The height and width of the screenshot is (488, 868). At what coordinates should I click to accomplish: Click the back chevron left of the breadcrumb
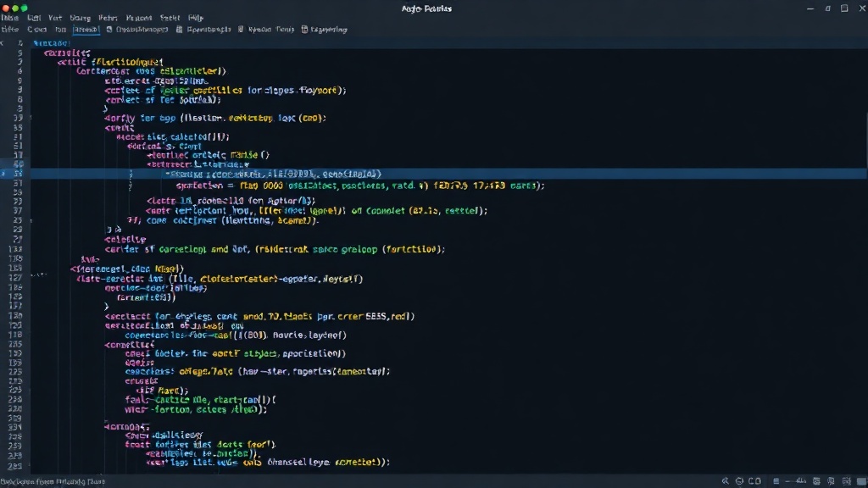point(3,42)
